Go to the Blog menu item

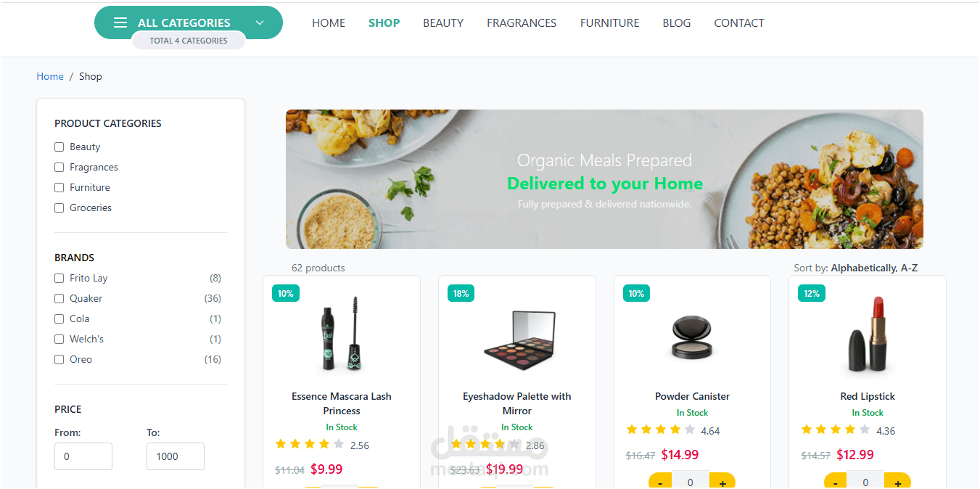point(677,23)
